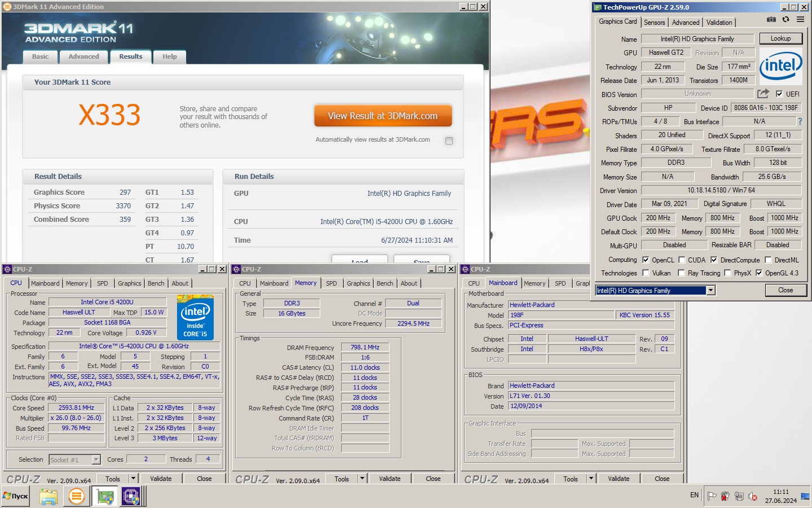Click the Close button in GPU-Z
The width and height of the screenshot is (812, 508).
click(785, 290)
